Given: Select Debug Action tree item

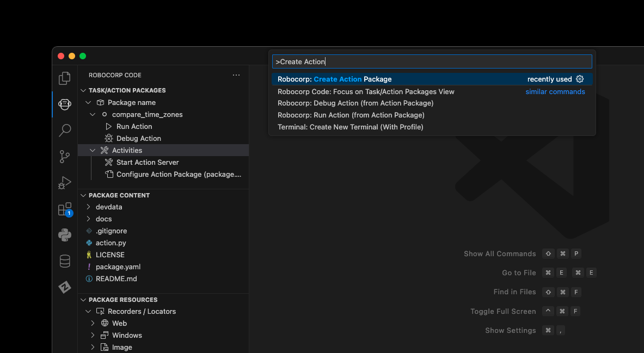Looking at the screenshot, I should pos(163,138).
